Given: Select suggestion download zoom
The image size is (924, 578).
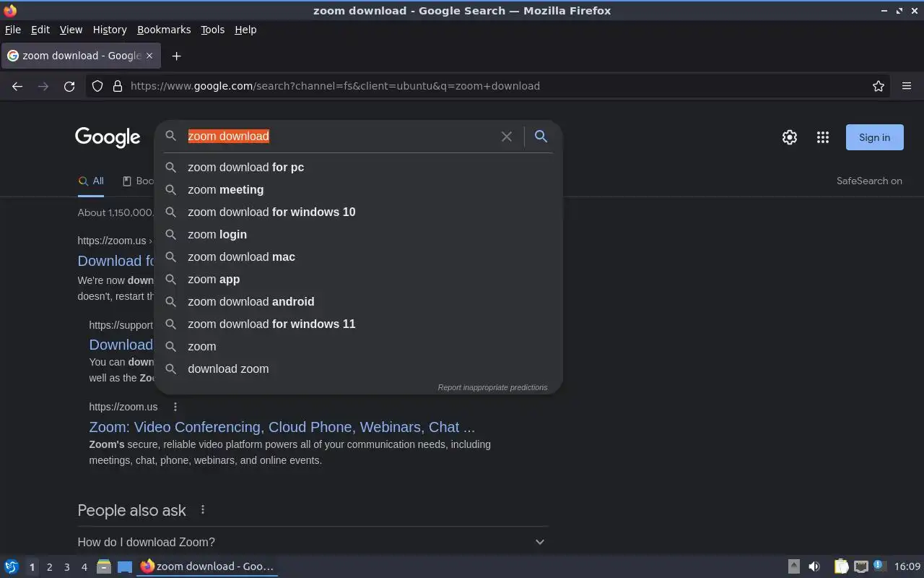Looking at the screenshot, I should 359,368.
